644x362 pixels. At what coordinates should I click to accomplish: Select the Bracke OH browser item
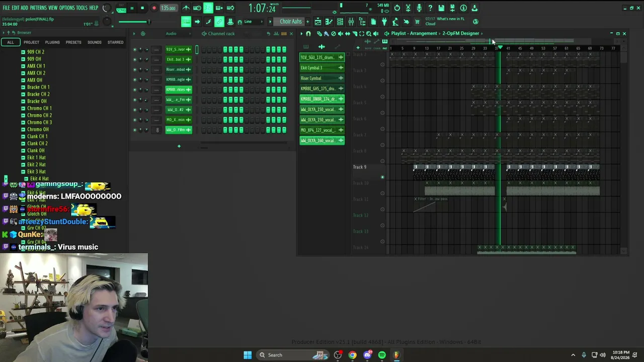click(x=37, y=101)
